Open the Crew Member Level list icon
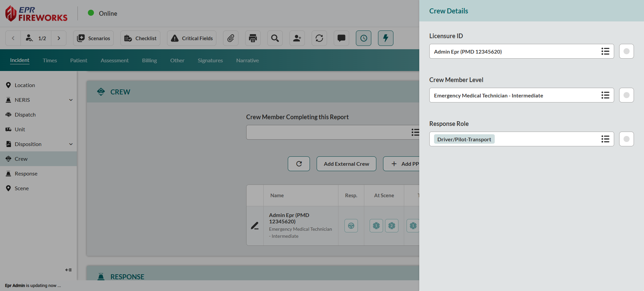The width and height of the screenshot is (644, 291). click(x=605, y=95)
